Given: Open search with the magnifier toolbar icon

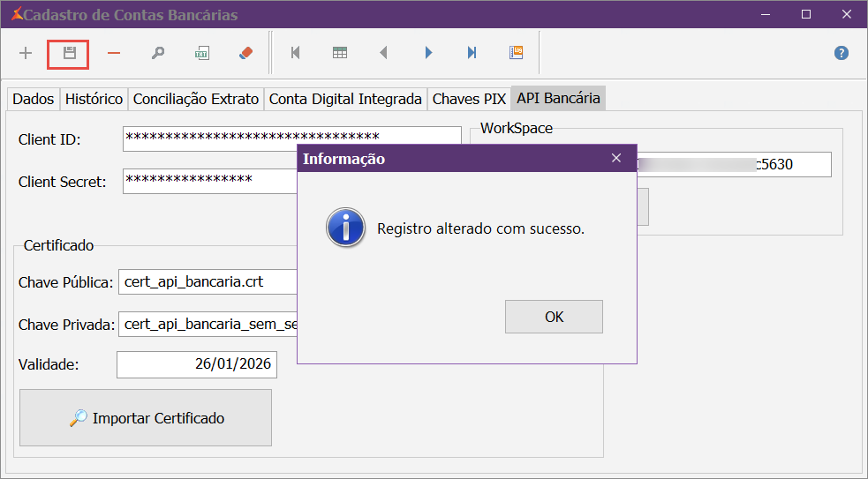Looking at the screenshot, I should (158, 53).
